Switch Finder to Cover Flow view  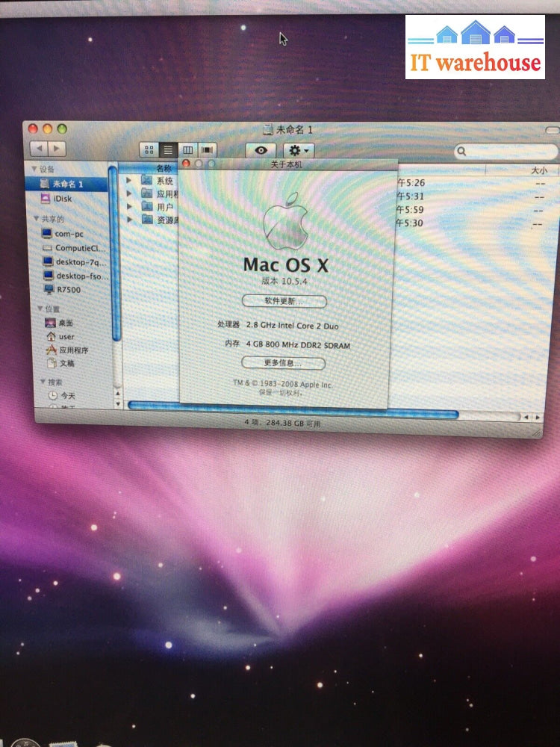point(207,150)
